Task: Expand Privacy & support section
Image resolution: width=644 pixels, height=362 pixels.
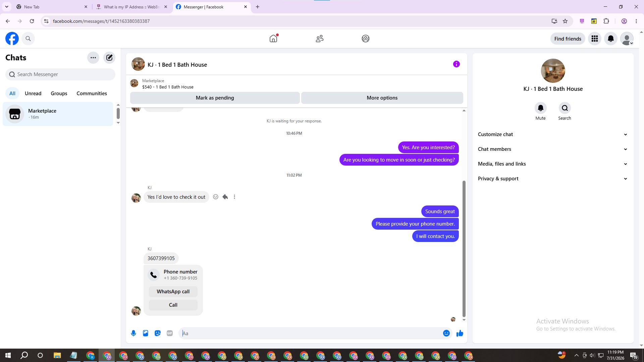Action: [553, 179]
